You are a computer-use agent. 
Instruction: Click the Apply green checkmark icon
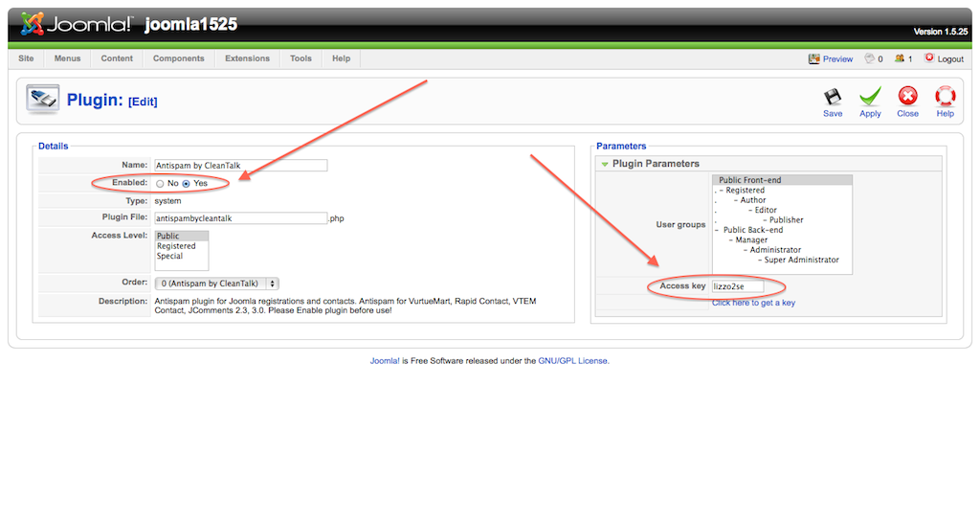coord(870,97)
